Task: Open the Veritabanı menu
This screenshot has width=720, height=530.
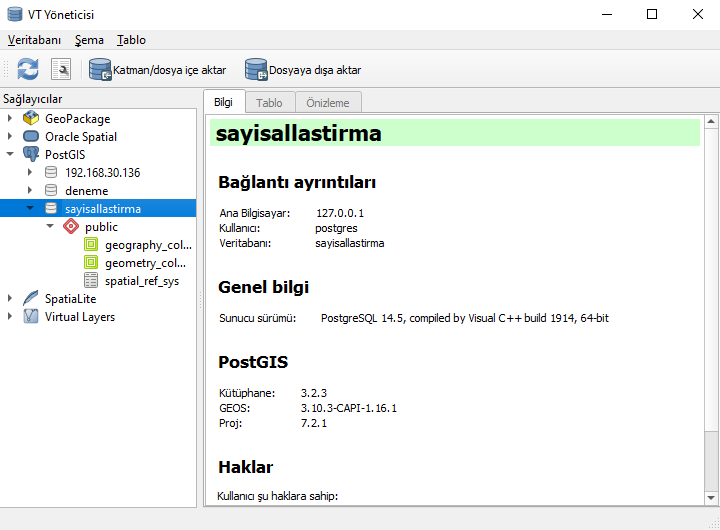Action: click(x=34, y=40)
